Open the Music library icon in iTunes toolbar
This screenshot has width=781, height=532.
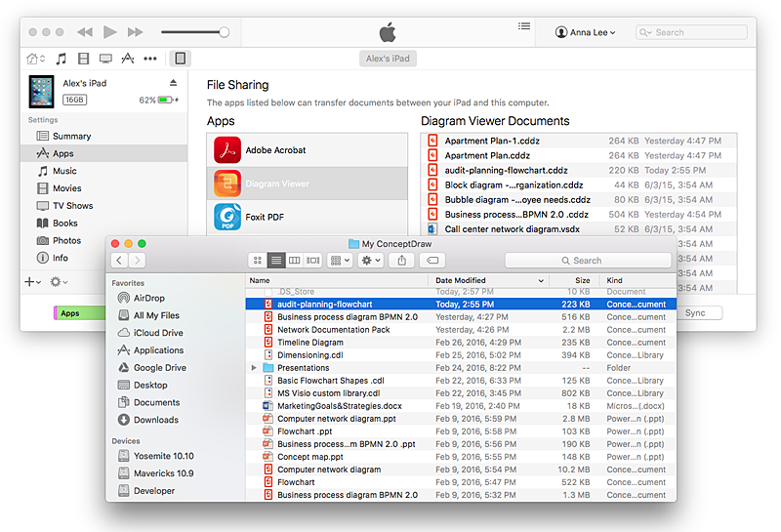[x=61, y=59]
